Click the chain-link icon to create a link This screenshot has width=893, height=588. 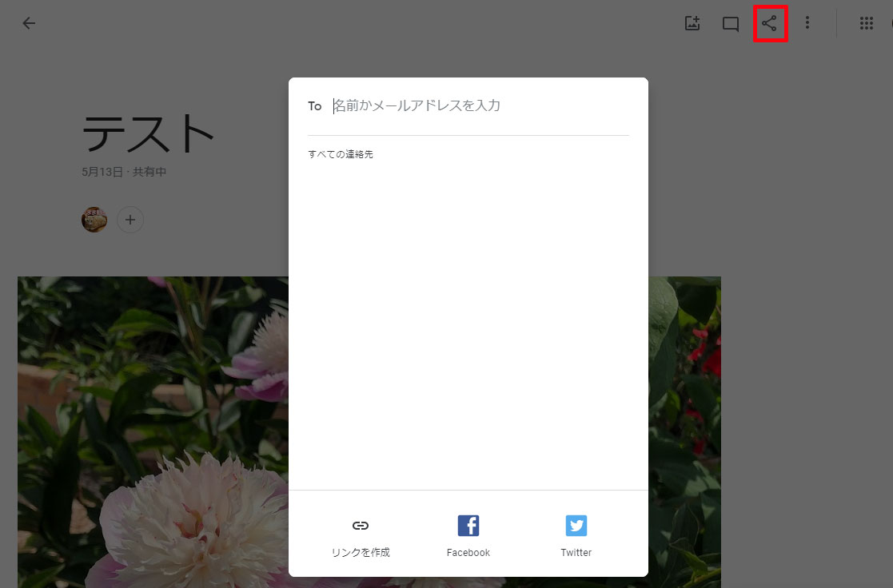pyautogui.click(x=361, y=526)
